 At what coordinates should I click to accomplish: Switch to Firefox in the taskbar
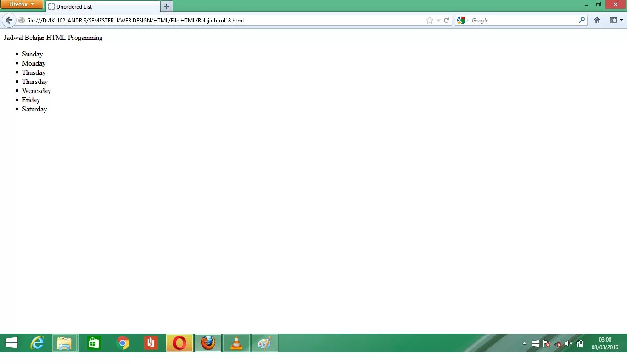(208, 343)
